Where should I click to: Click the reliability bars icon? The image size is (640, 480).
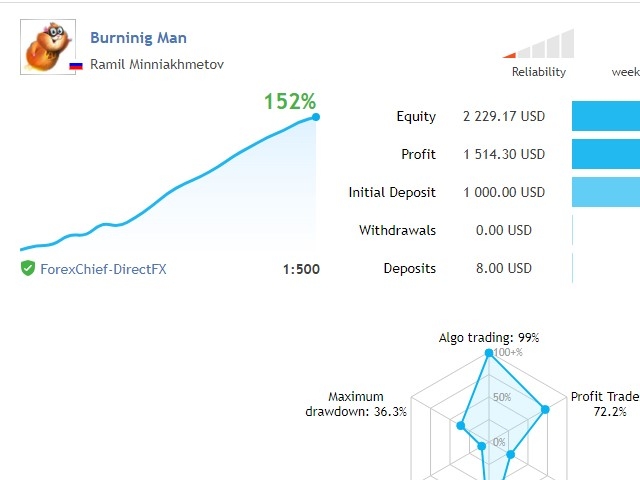[540, 45]
